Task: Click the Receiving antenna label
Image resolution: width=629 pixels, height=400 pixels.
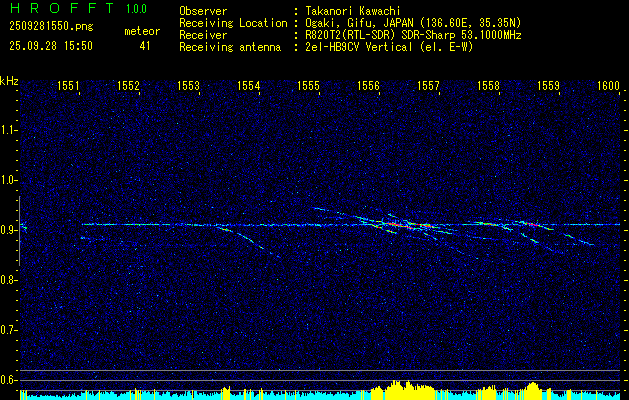Action: [230, 47]
